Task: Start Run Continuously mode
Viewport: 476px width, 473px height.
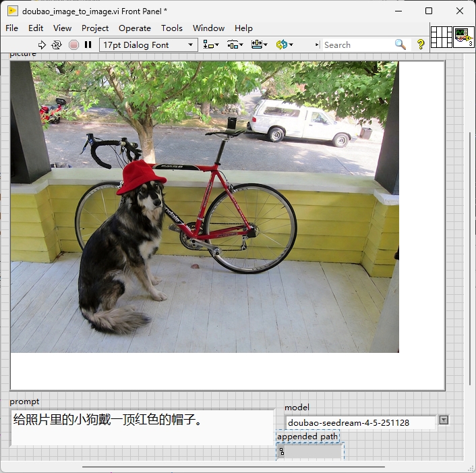Action: pyautogui.click(x=57, y=45)
